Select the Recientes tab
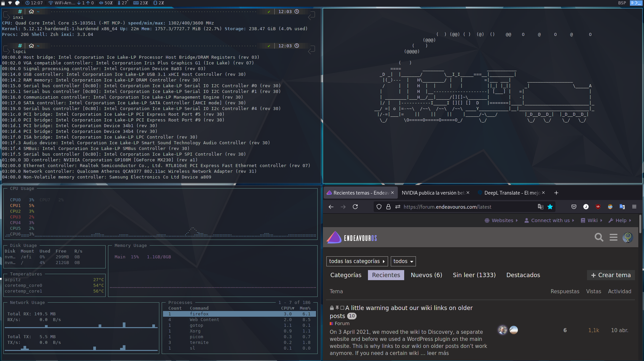The width and height of the screenshot is (644, 361). [386, 275]
